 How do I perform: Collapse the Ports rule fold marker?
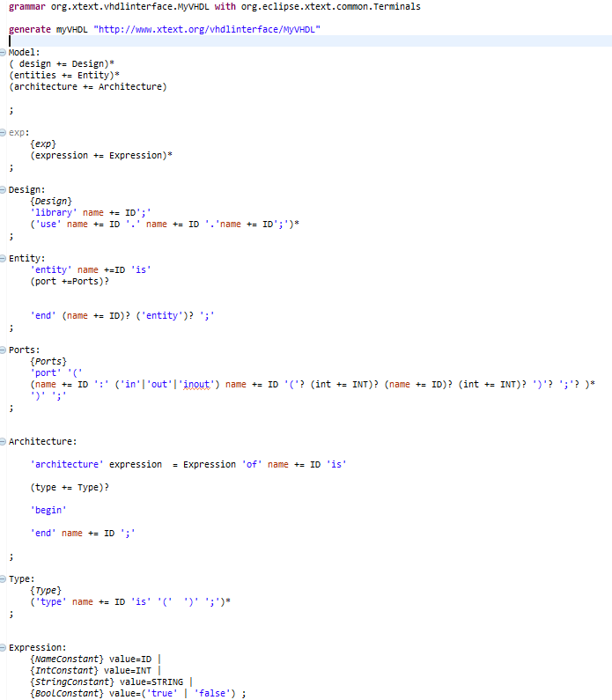click(3, 350)
